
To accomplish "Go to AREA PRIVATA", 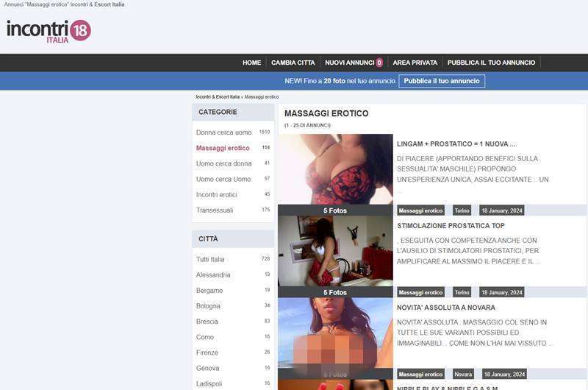I will point(415,63).
